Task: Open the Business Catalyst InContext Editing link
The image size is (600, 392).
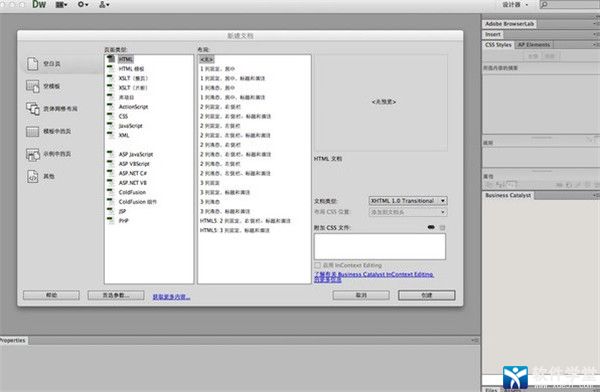Action: click(373, 277)
